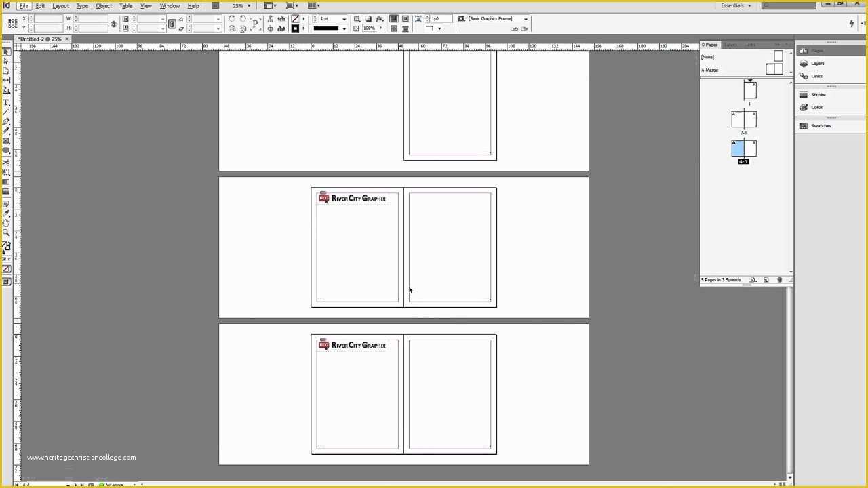
Task: Click the X position input field
Action: 47,19
